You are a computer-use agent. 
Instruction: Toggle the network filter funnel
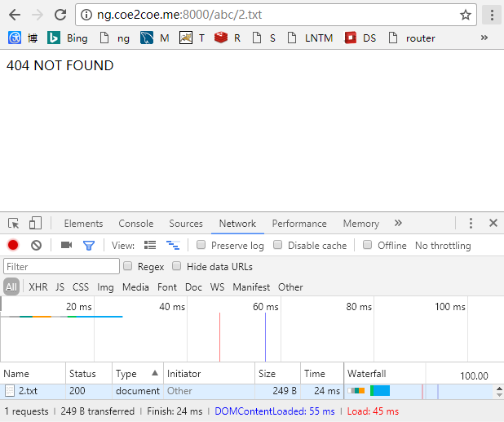click(x=89, y=246)
